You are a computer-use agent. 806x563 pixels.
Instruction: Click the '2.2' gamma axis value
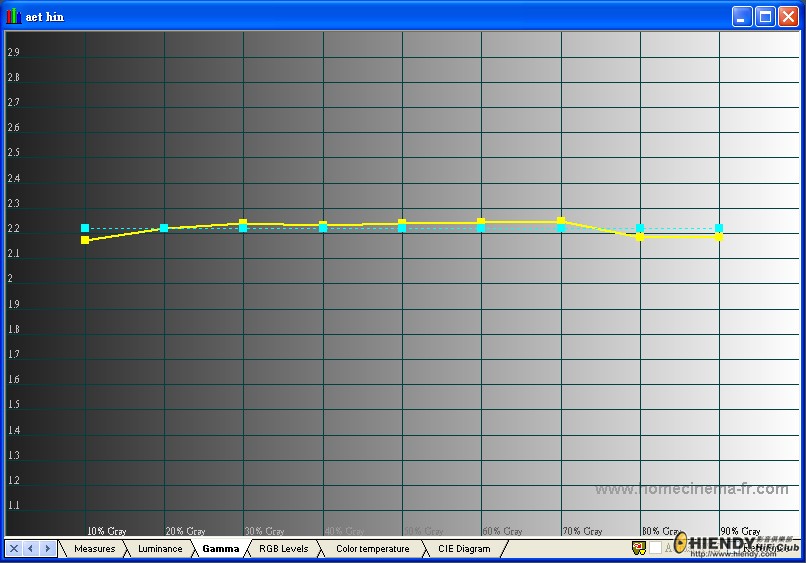coord(13,228)
